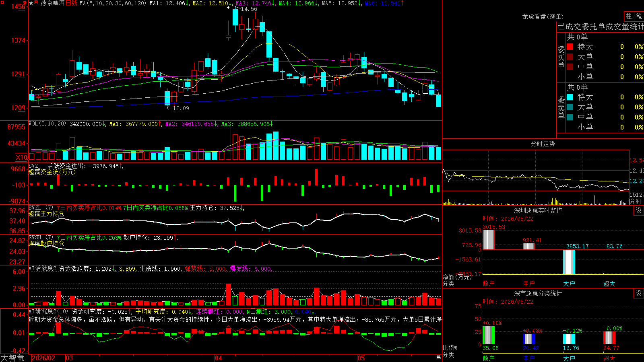Click the 深圳超赢实时监控 title
The image size is (644, 362).
[x=538, y=210]
